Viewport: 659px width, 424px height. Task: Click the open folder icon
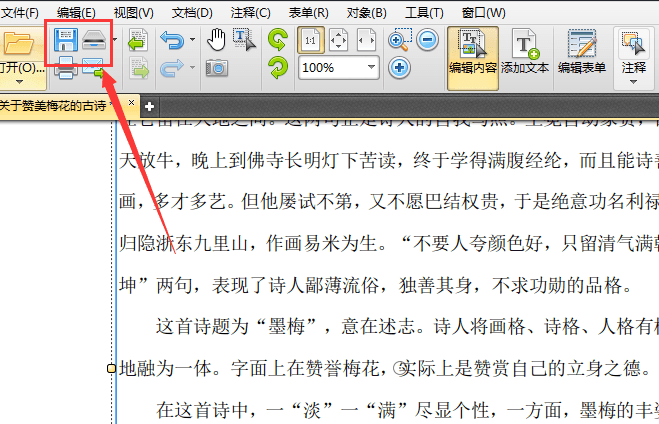pyautogui.click(x=18, y=43)
